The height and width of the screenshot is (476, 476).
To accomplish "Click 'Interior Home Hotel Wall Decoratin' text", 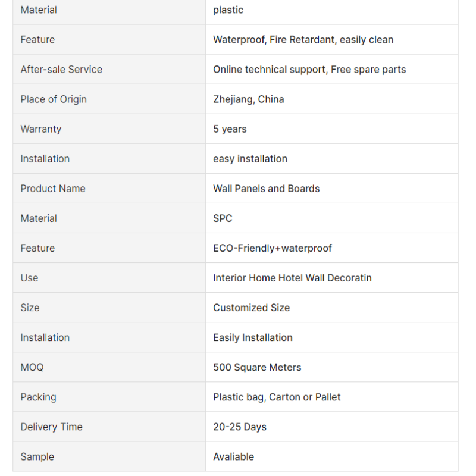I will (x=292, y=278).
